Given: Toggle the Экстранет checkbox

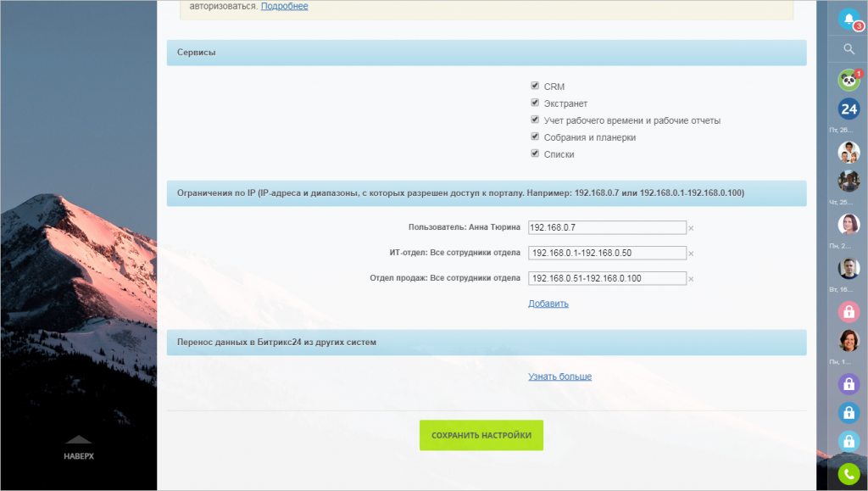Looking at the screenshot, I should pyautogui.click(x=535, y=103).
